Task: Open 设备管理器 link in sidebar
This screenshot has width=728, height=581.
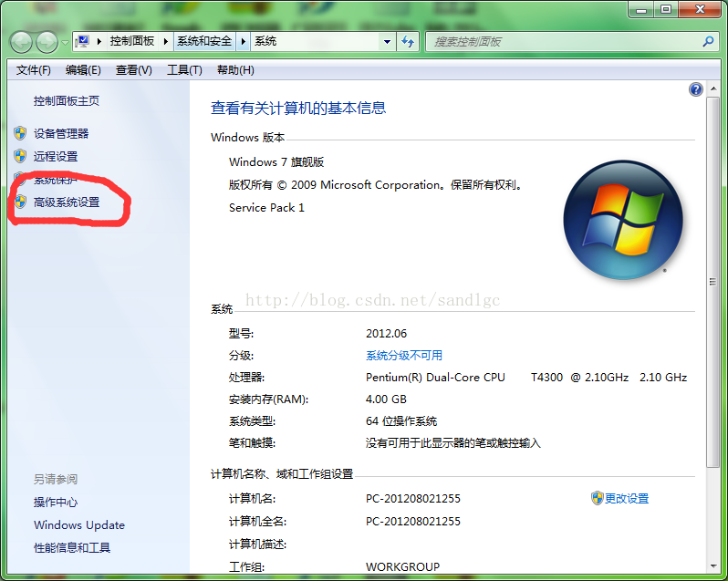Action: coord(61,134)
